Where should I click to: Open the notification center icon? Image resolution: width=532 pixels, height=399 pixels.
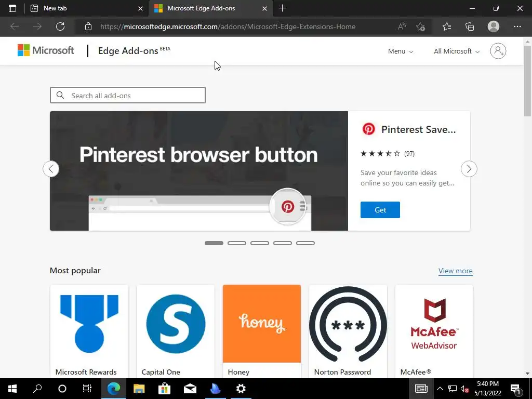pos(515,389)
